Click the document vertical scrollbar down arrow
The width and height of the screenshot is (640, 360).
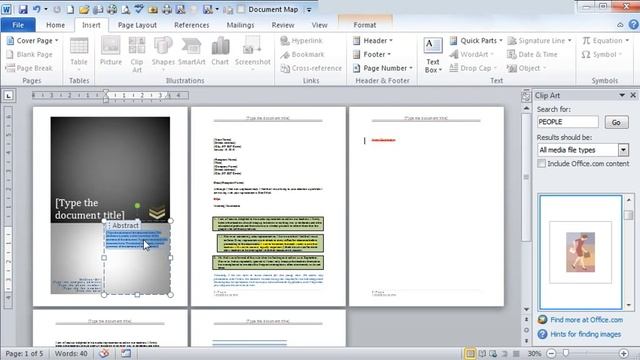(x=526, y=309)
